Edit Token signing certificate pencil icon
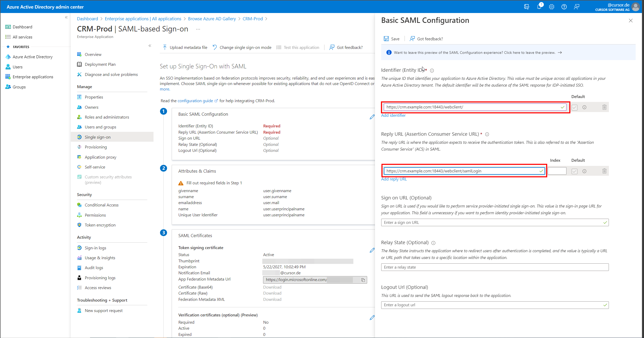Viewport: 644px width, 338px height. click(x=372, y=250)
